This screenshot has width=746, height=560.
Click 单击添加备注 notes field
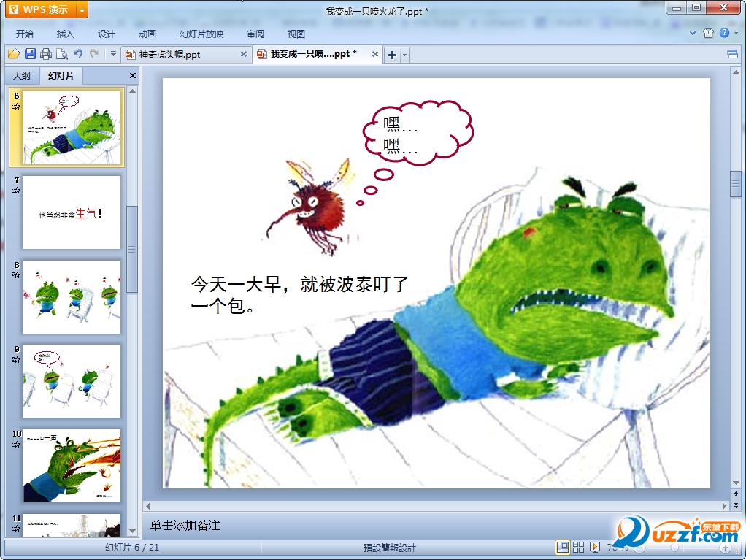click(x=185, y=525)
